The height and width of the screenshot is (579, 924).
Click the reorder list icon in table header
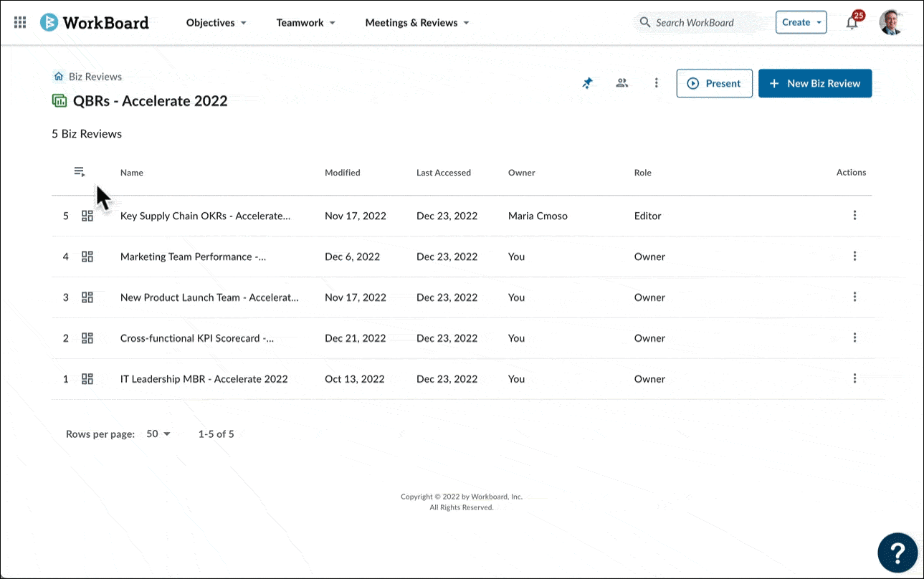click(80, 172)
